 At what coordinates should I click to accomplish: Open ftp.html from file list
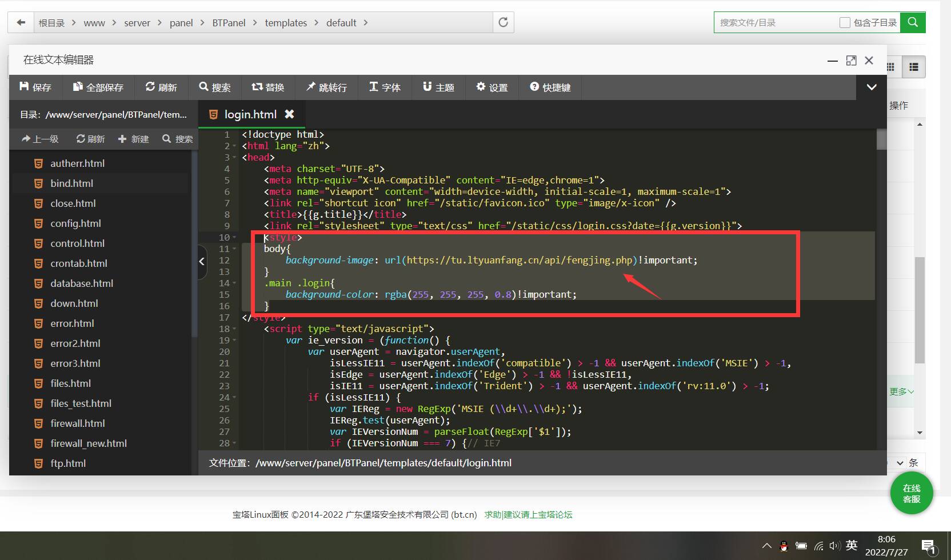[68, 463]
